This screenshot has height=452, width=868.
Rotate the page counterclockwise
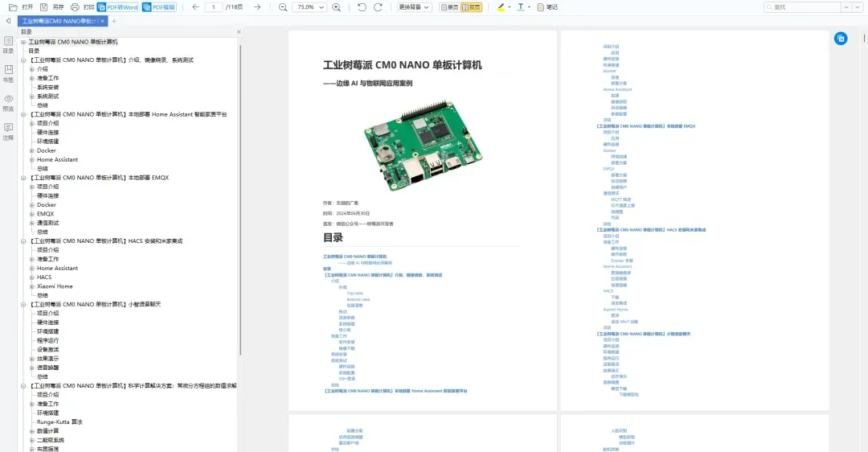coord(362,7)
